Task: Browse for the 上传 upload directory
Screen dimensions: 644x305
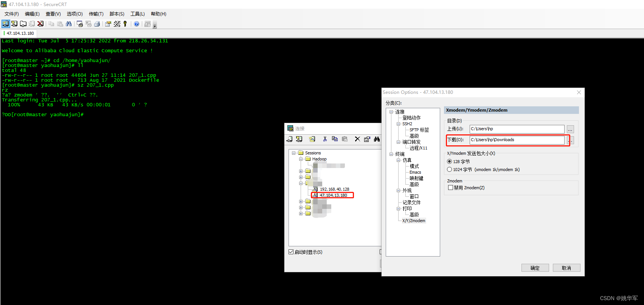Action: pos(570,129)
